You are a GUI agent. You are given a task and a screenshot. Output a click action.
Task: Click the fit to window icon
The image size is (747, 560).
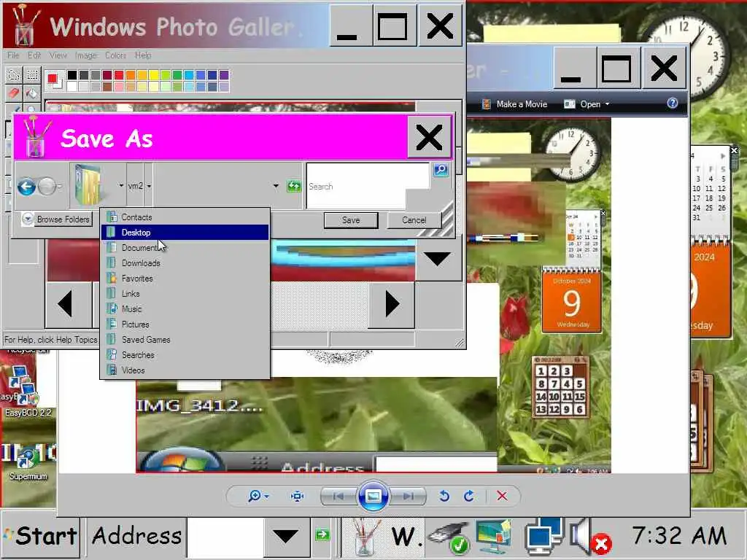298,496
